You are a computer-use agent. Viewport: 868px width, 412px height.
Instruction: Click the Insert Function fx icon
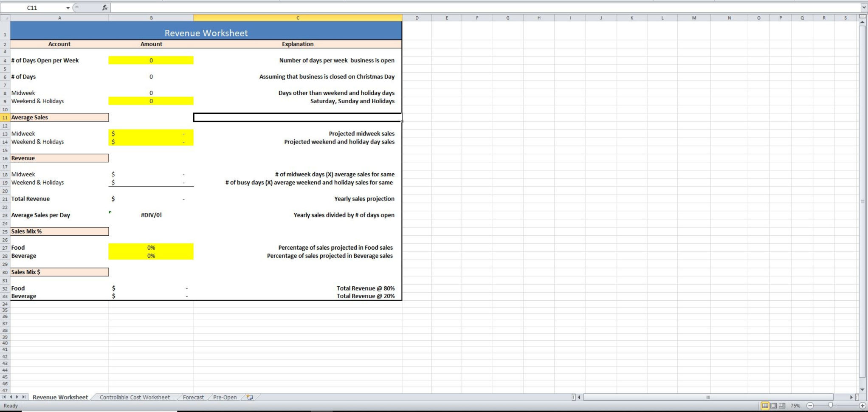pyautogui.click(x=104, y=8)
